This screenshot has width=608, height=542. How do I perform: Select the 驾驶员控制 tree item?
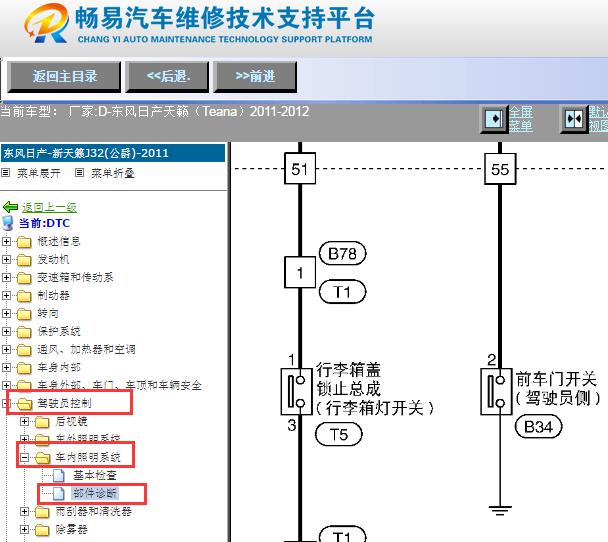click(64, 404)
